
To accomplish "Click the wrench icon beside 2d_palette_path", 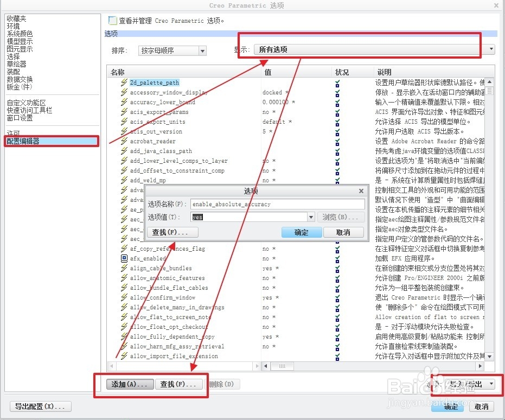I will (124, 82).
